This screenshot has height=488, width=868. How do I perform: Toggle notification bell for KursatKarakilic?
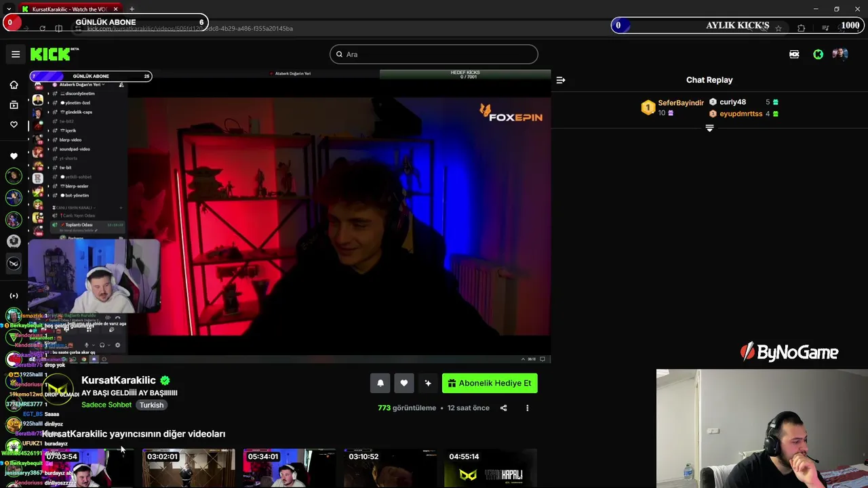pos(380,383)
